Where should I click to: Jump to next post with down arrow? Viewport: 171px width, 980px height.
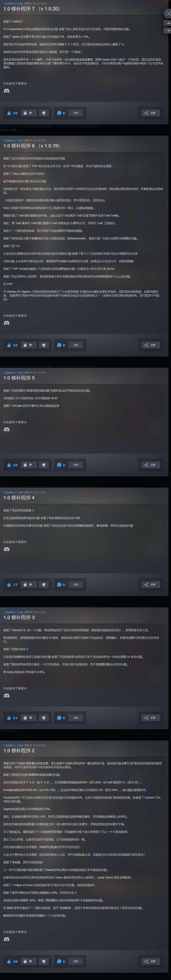tap(167, 31)
